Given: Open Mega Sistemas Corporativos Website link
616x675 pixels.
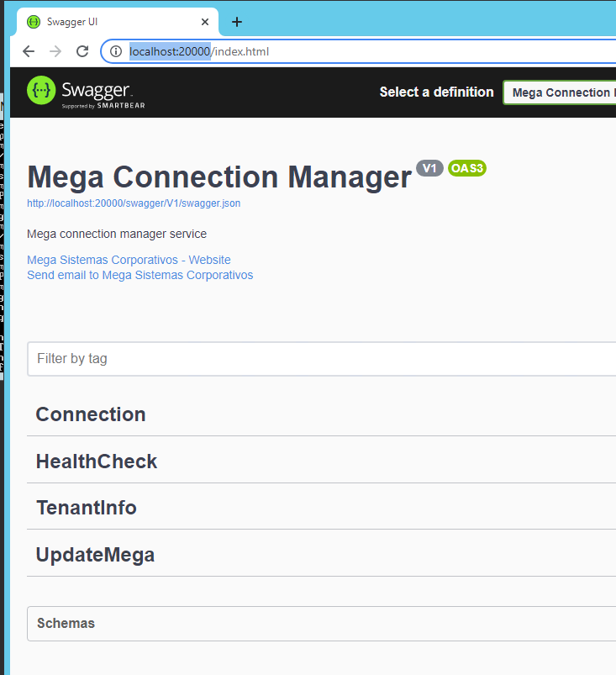Looking at the screenshot, I should [129, 260].
